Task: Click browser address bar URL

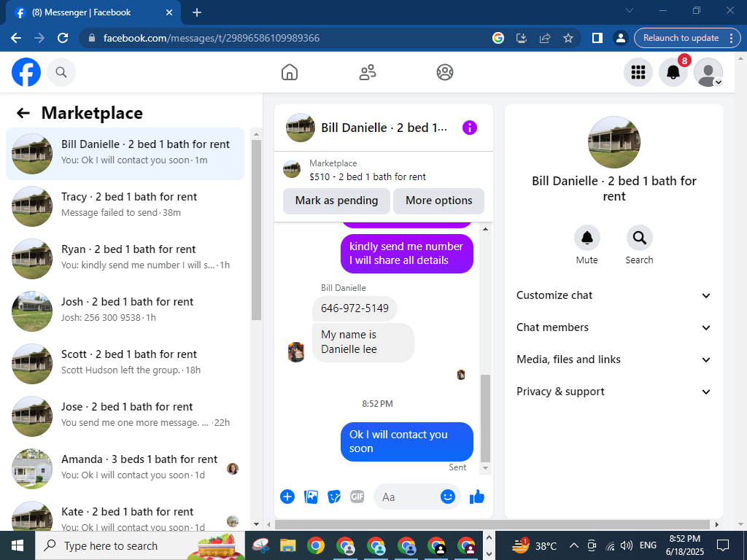Action: (x=212, y=38)
